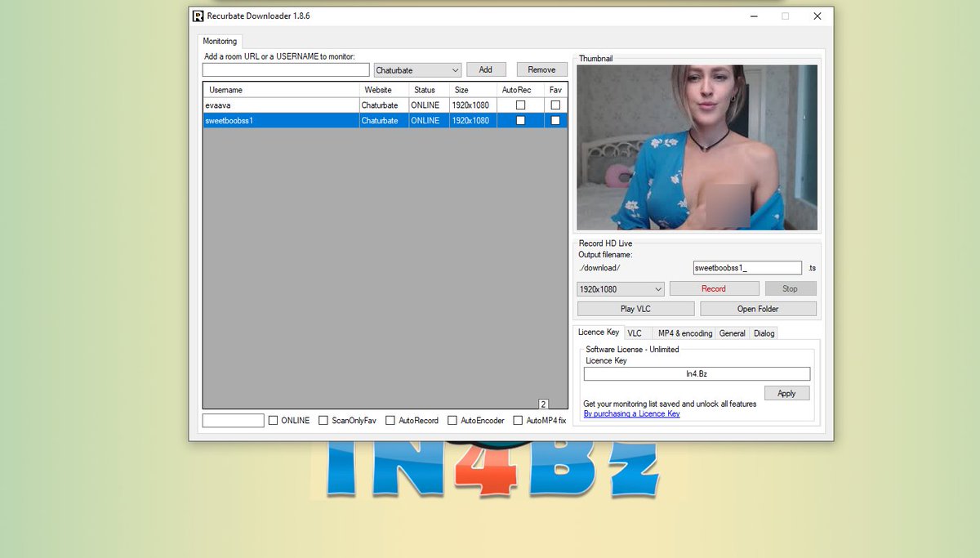Sort by the Username column header
This screenshot has height=558, width=980.
(281, 90)
